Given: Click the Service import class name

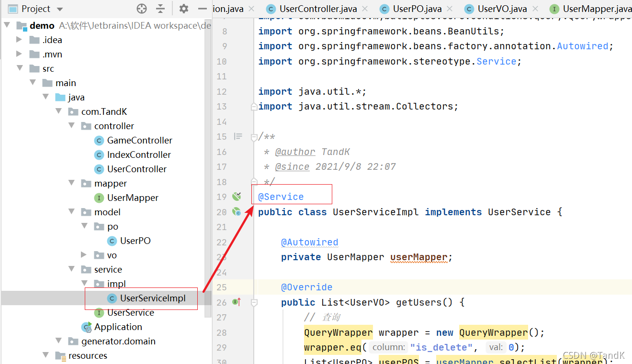Looking at the screenshot, I should (x=497, y=62).
